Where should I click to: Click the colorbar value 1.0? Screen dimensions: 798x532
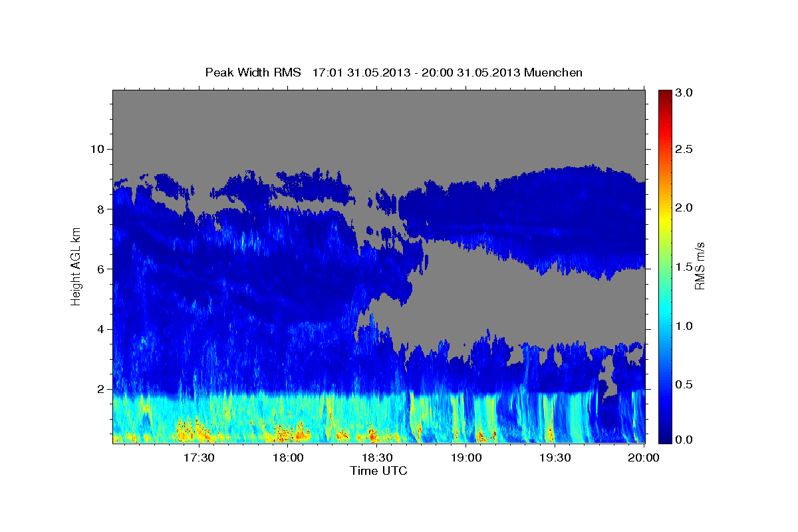685,326
